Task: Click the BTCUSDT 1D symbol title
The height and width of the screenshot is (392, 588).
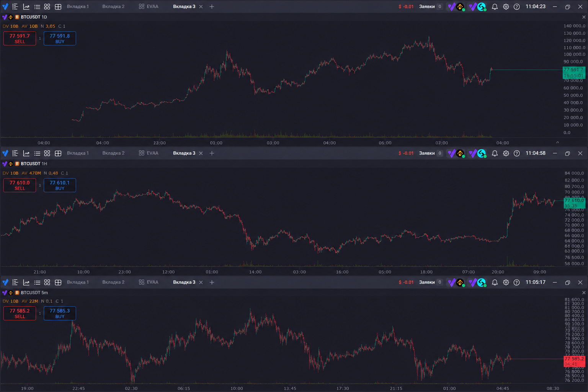Action: (34, 17)
